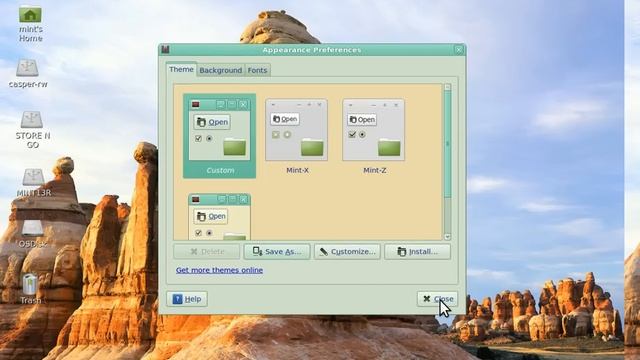Select the Custom theme thumbnail
The width and height of the screenshot is (640, 360).
[220, 136]
